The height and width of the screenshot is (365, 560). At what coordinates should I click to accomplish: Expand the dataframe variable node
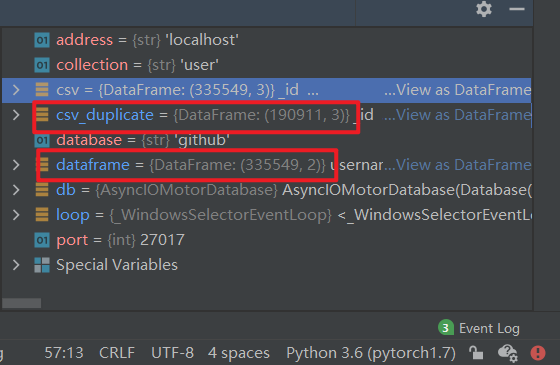[x=16, y=165]
